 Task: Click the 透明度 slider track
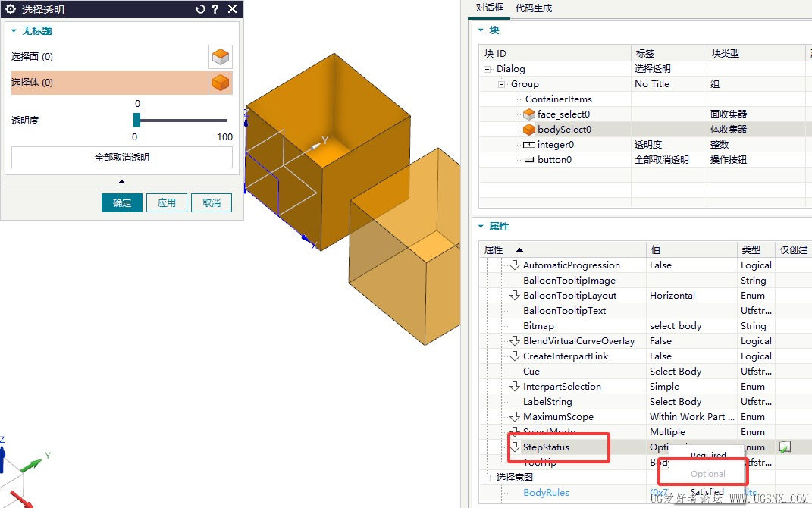pyautogui.click(x=180, y=120)
